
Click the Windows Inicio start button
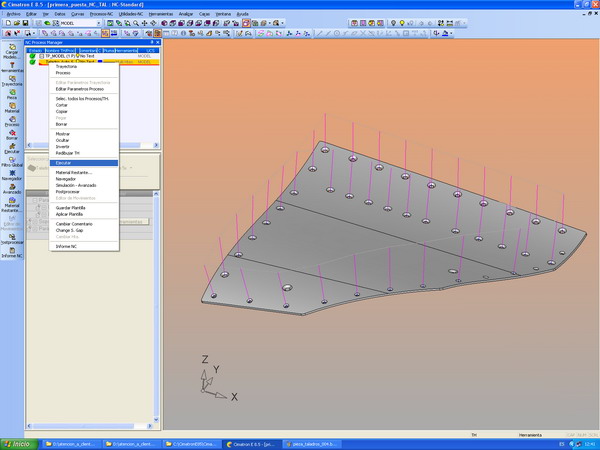[17, 443]
